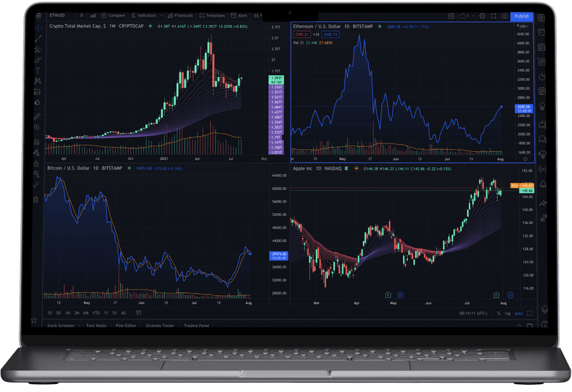This screenshot has width=572, height=392.
Task: Select the crosshair cursor tool
Action: point(38,28)
